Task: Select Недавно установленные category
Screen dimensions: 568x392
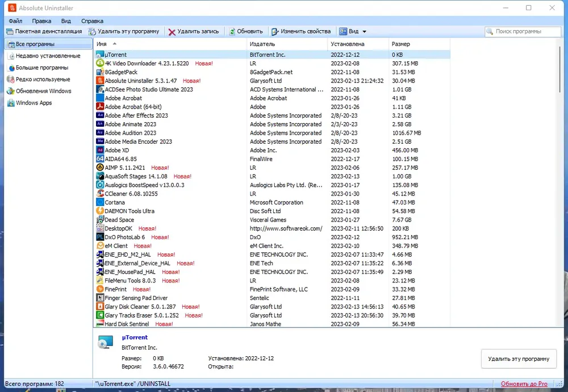Action: pyautogui.click(x=48, y=56)
